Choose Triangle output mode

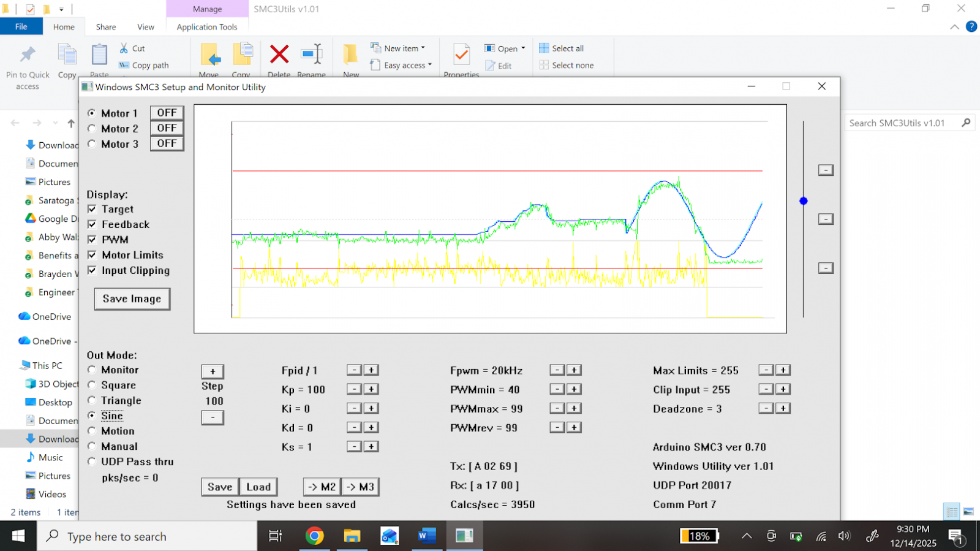point(92,400)
